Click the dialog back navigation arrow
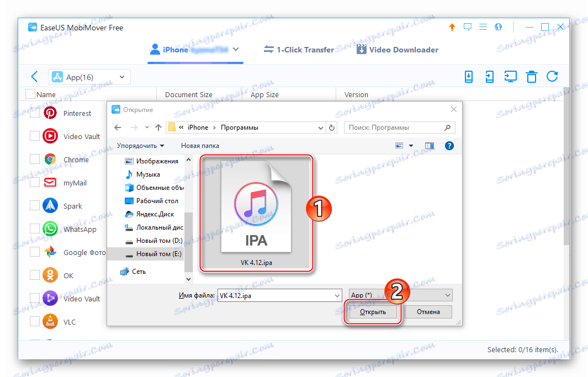The width and height of the screenshot is (588, 377). coord(118,128)
